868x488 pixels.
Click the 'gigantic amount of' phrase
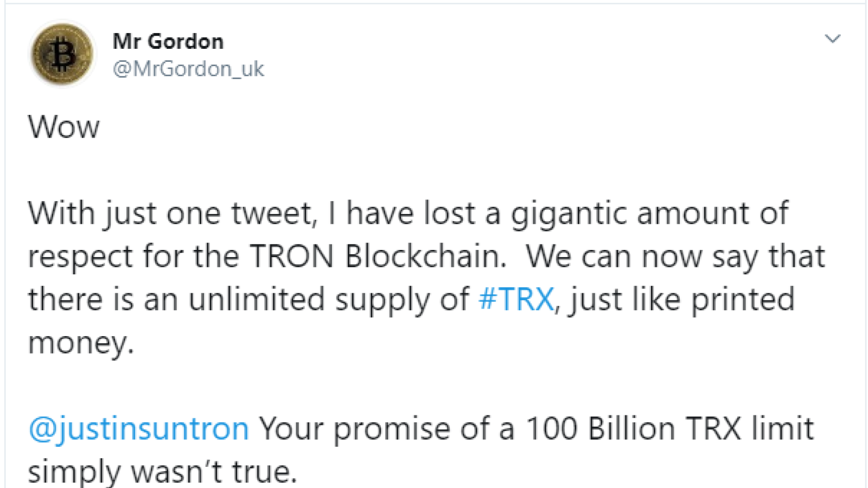click(x=649, y=214)
